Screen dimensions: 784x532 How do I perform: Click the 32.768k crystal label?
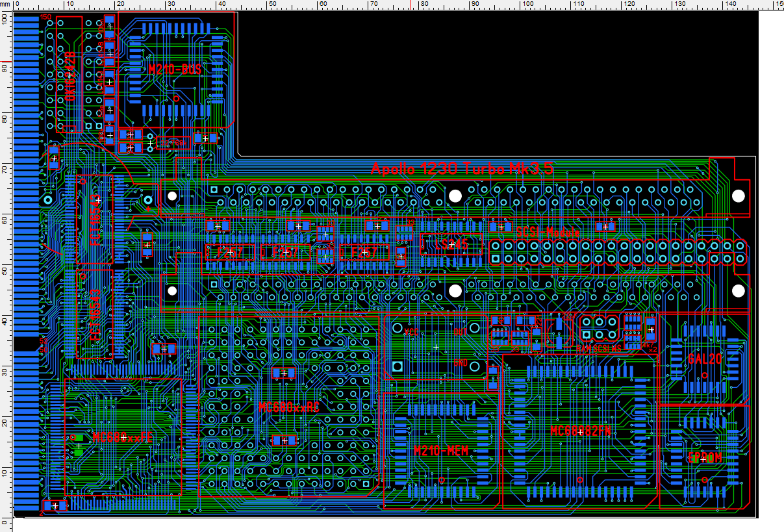tap(173, 144)
